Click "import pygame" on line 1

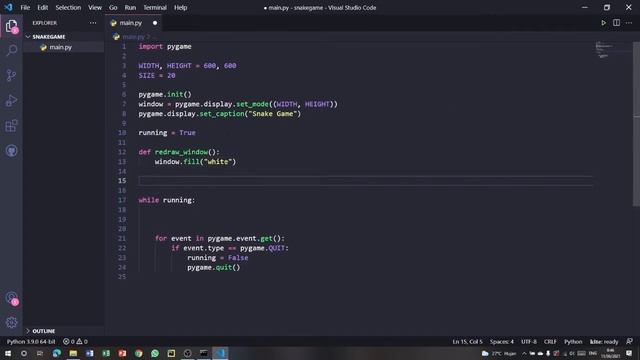(165, 47)
